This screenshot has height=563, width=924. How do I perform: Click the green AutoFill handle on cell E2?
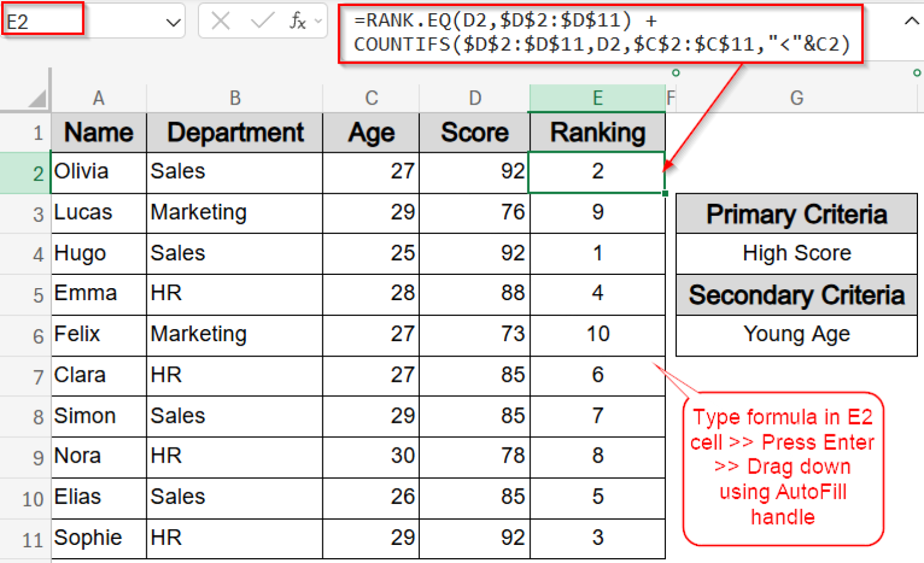pyautogui.click(x=664, y=192)
